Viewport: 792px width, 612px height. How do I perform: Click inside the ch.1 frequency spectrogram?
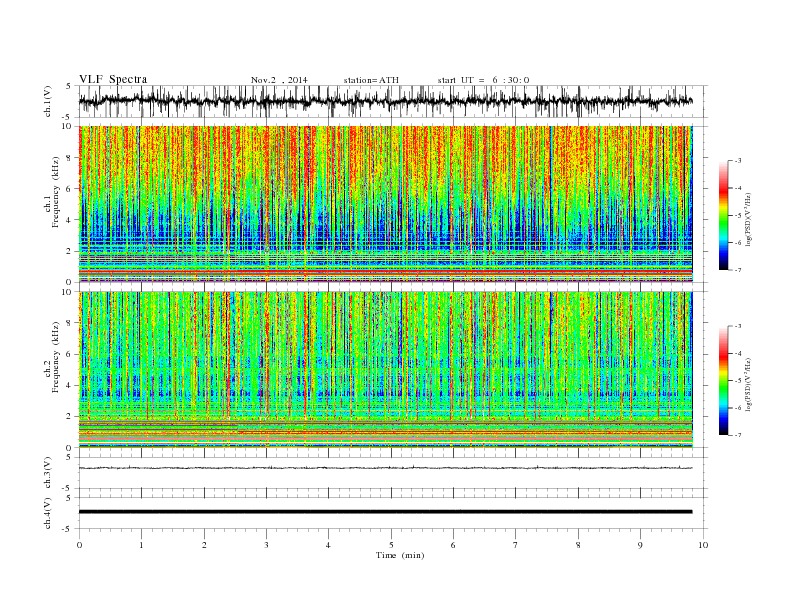point(386,204)
